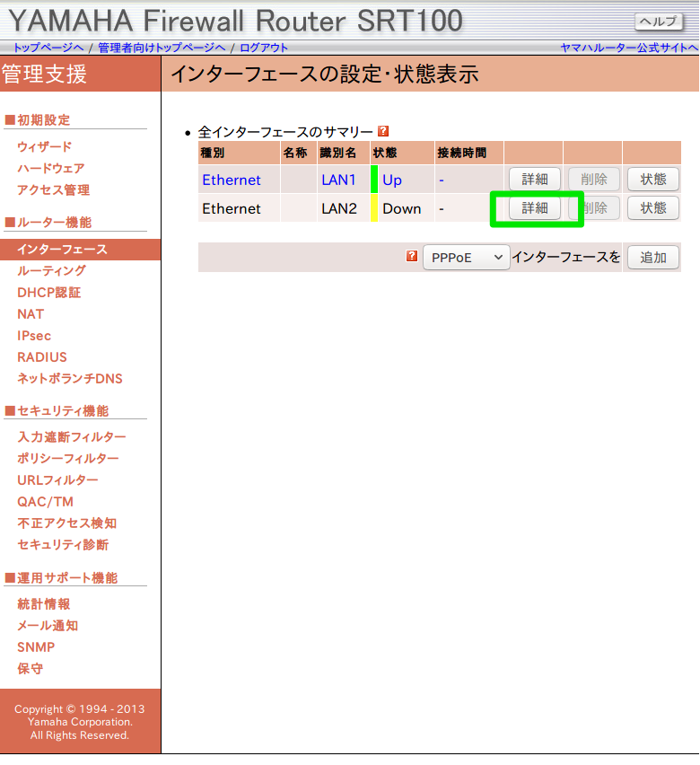Open 統計情報 in the sidebar
This screenshot has width=700, height=765.
click(43, 604)
